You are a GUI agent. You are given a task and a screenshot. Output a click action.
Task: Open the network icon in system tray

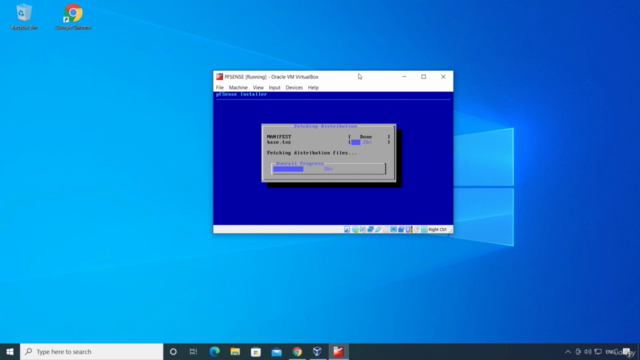[598, 351]
